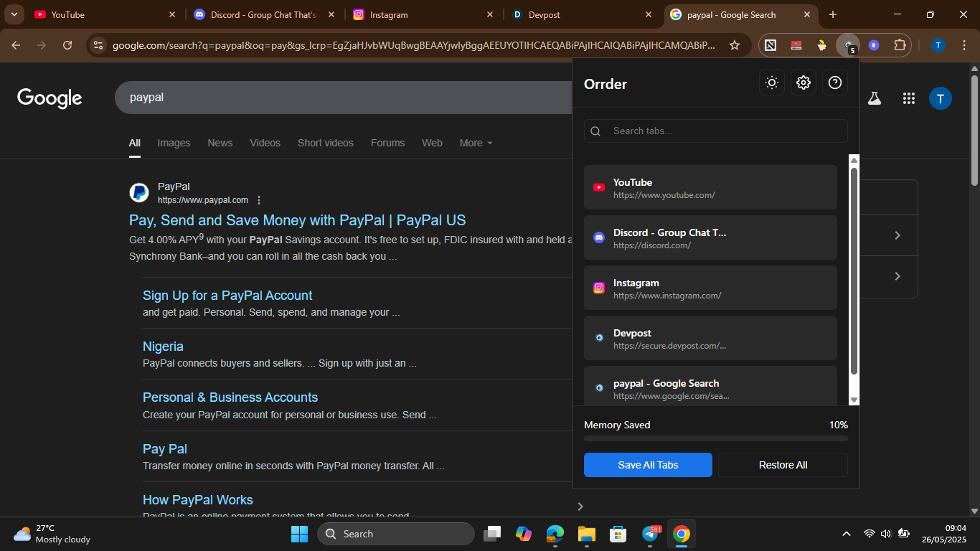
Task: Open Windows Start menu
Action: pos(299,534)
